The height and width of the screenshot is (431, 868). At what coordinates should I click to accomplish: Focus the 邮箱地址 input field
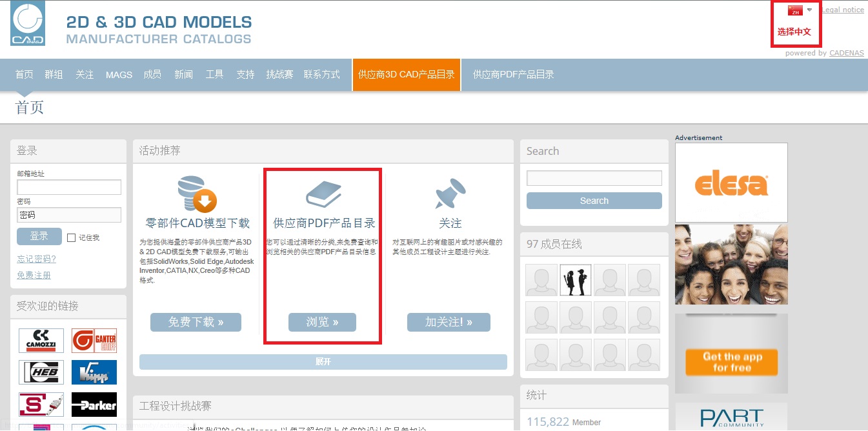[x=69, y=187]
